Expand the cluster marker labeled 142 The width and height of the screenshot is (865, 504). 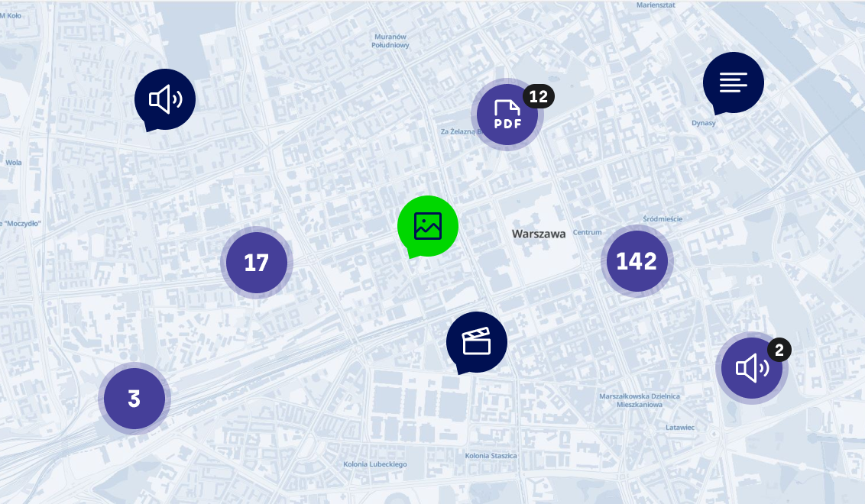637,261
